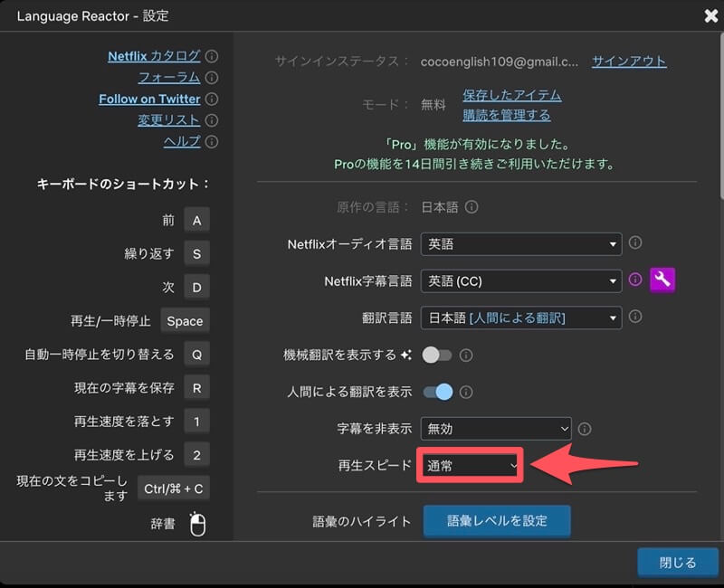Open the 変更リスト link

click(x=169, y=120)
